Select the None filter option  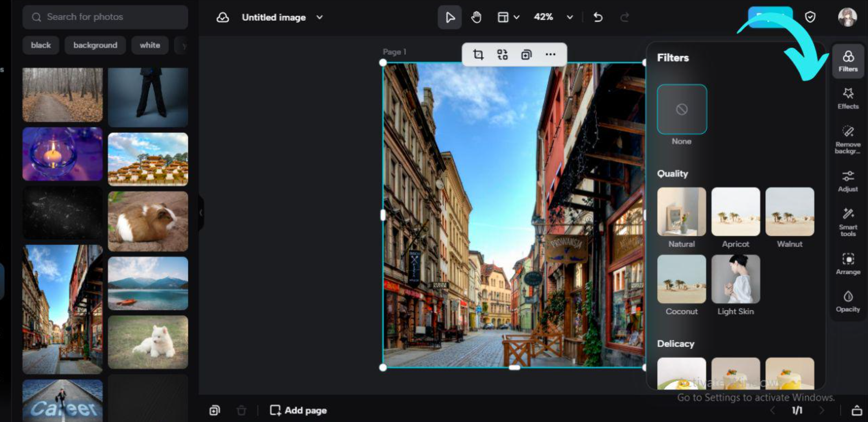pos(682,109)
